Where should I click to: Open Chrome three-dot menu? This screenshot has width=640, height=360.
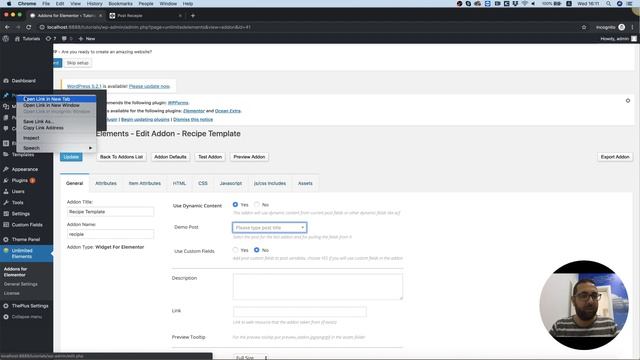pos(633,27)
